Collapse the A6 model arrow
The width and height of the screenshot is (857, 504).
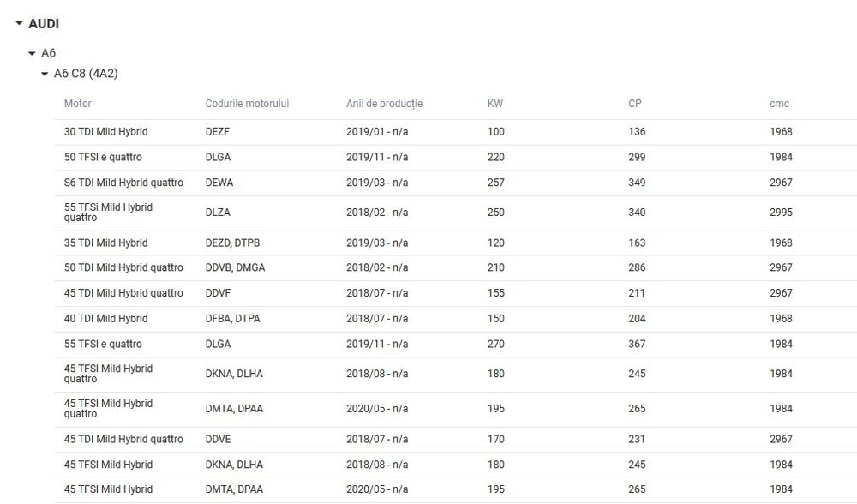pos(33,53)
